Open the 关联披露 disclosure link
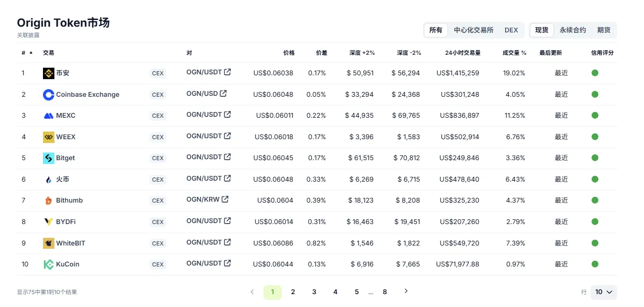Viewport: 644px width, 307px height. (x=28, y=35)
